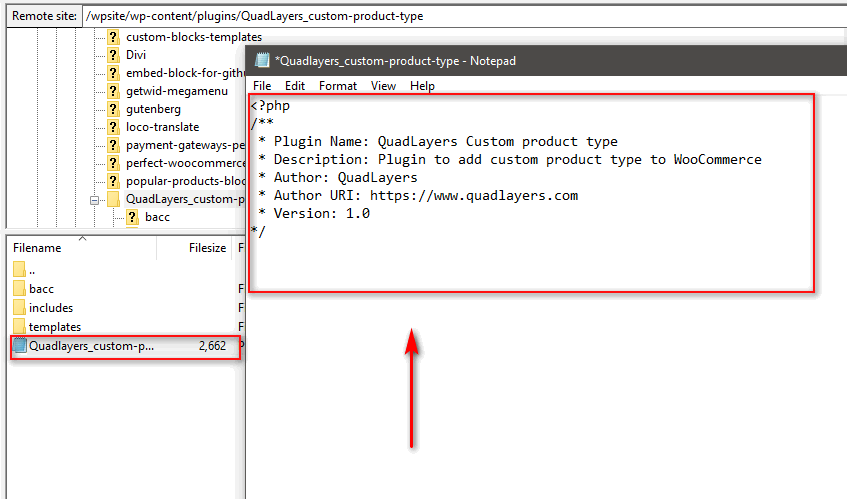Open the Notepad File menu
Viewport: 847px width, 499px height.
pos(262,86)
